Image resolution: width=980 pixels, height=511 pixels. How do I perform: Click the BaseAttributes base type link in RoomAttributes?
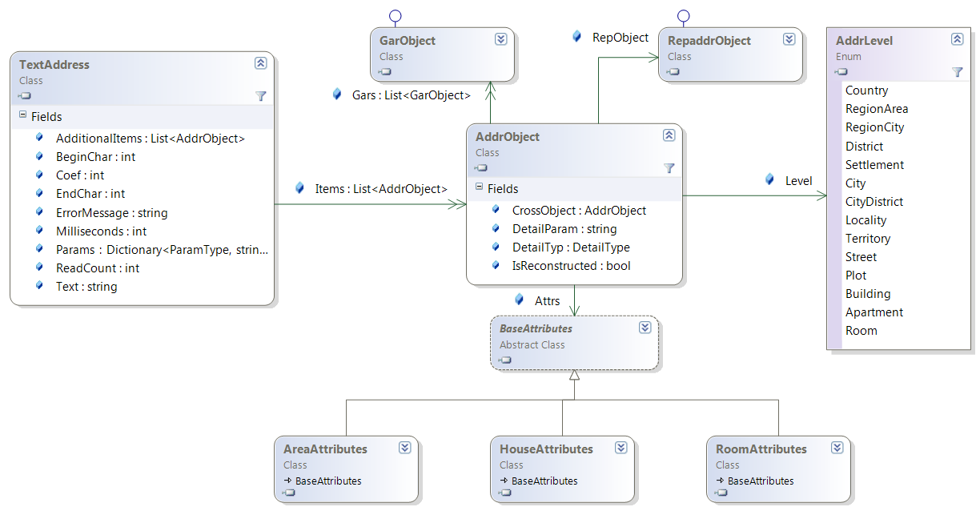point(760,481)
